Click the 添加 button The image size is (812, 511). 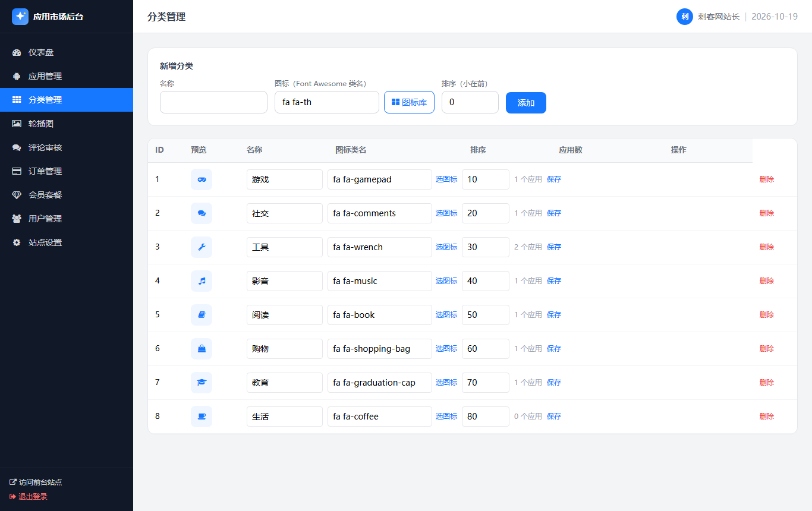click(526, 103)
